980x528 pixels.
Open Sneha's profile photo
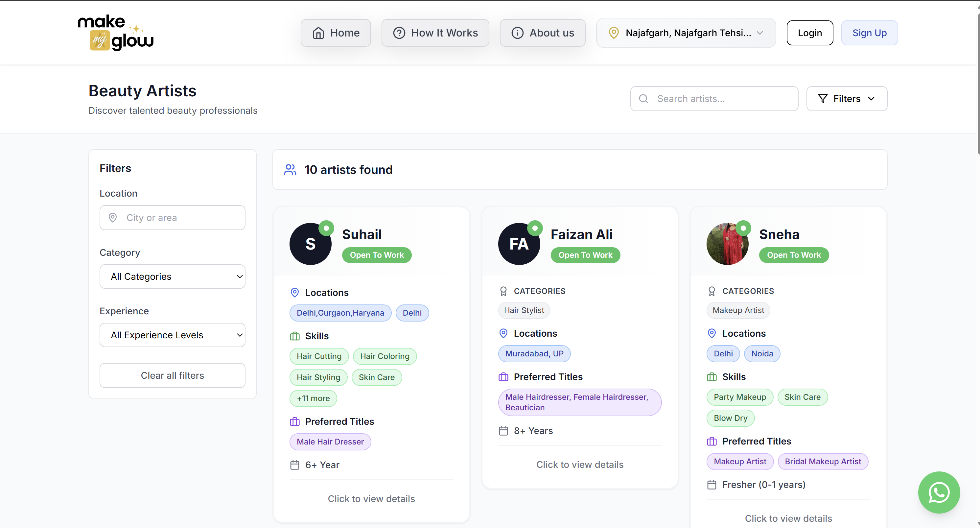tap(727, 244)
